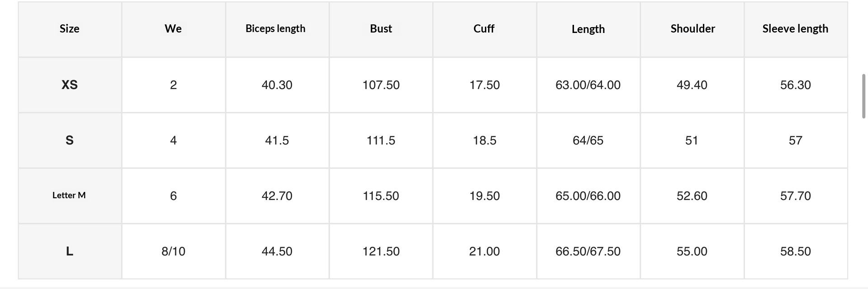Select the 64/65 length cell

coord(588,140)
